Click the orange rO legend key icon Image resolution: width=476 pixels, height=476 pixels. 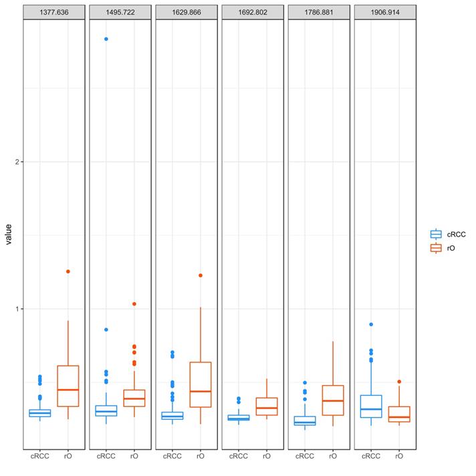point(436,248)
